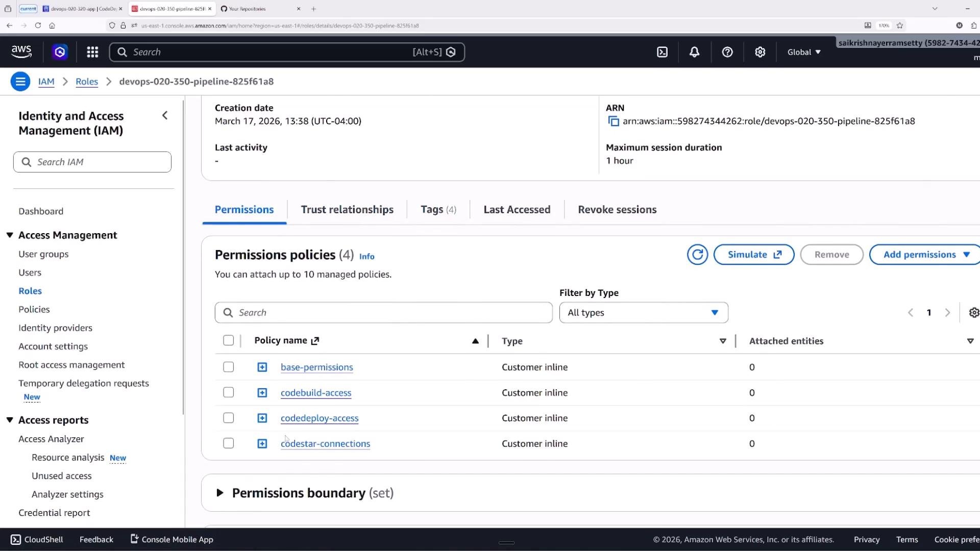Launch CloudShell from top navigation icon
Viewport: 980px width, 551px height.
(662, 52)
